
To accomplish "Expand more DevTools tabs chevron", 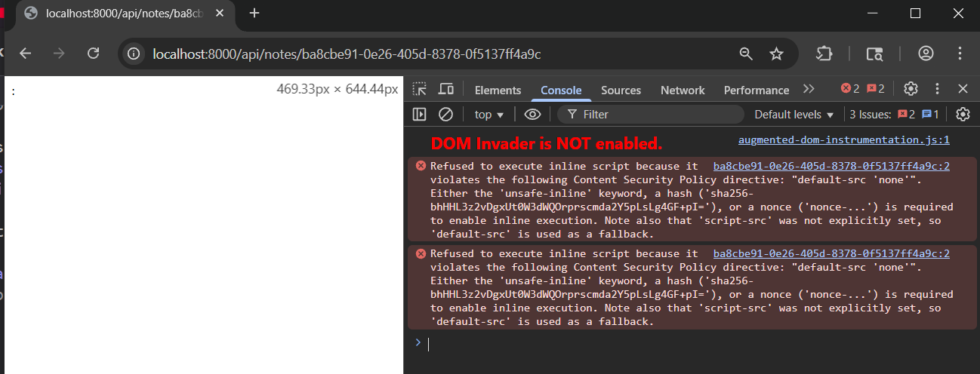I will 809,89.
